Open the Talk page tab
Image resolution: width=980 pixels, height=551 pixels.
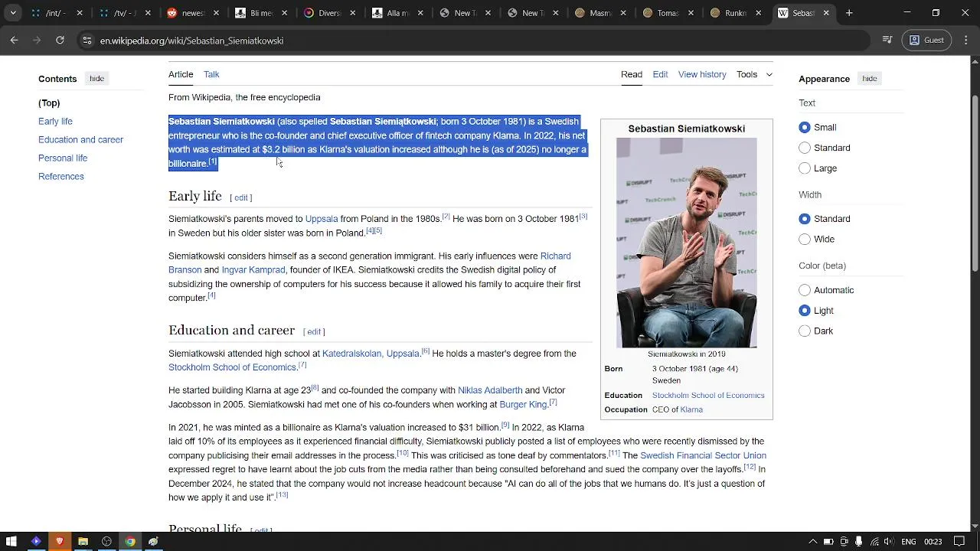[211, 74]
